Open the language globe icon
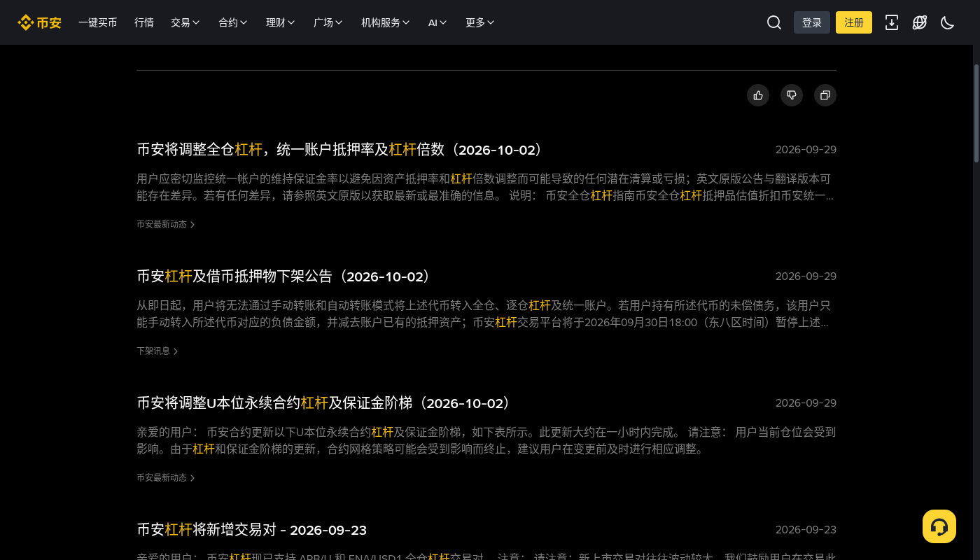 point(920,22)
